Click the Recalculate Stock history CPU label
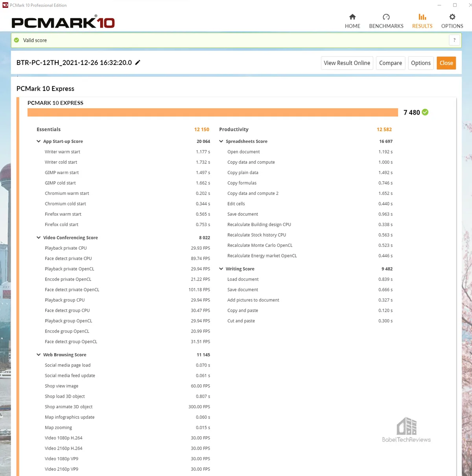The height and width of the screenshot is (476, 472). point(257,235)
